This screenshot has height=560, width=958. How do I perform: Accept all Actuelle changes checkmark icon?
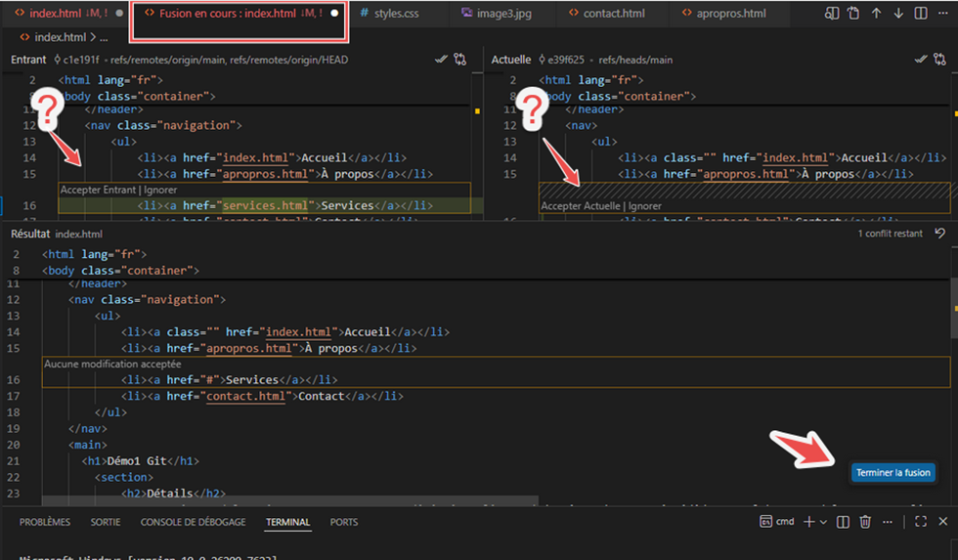click(921, 60)
